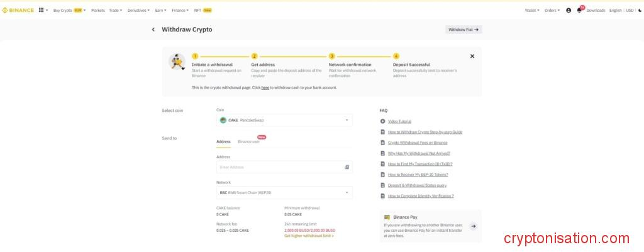Open the notifications bell icon
Viewport: 644px width, 252px height.
click(x=579, y=10)
